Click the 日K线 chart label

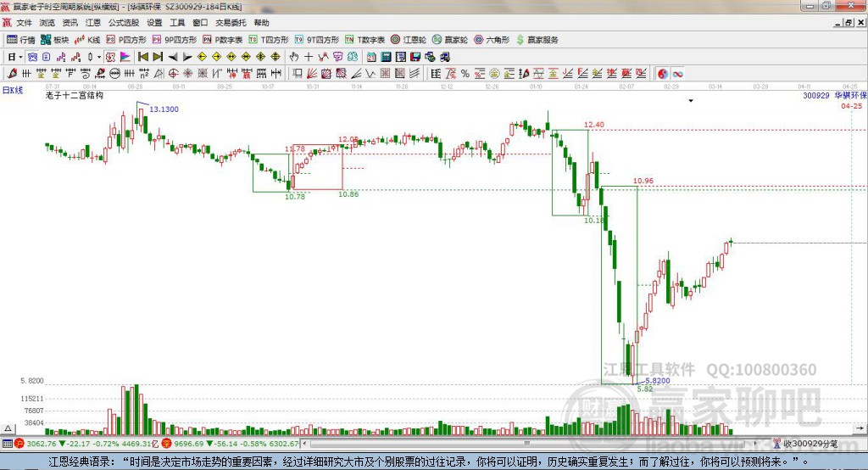click(13, 90)
